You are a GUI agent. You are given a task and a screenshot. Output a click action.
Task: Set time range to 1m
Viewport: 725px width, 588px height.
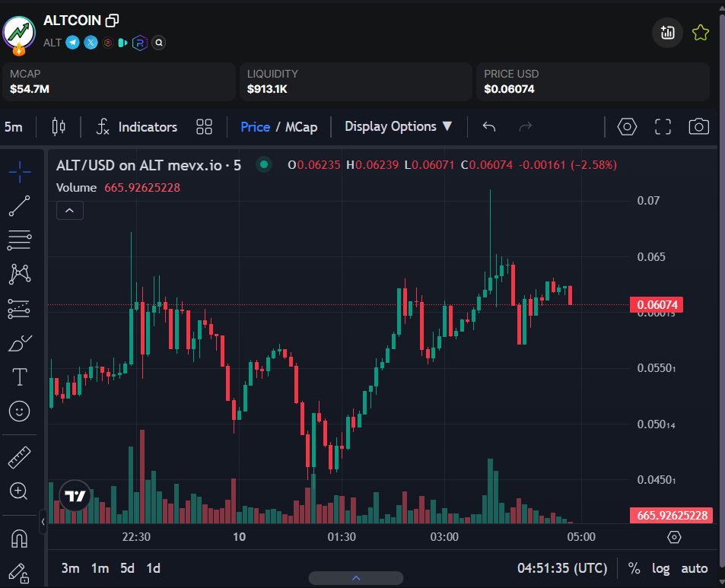pos(100,568)
